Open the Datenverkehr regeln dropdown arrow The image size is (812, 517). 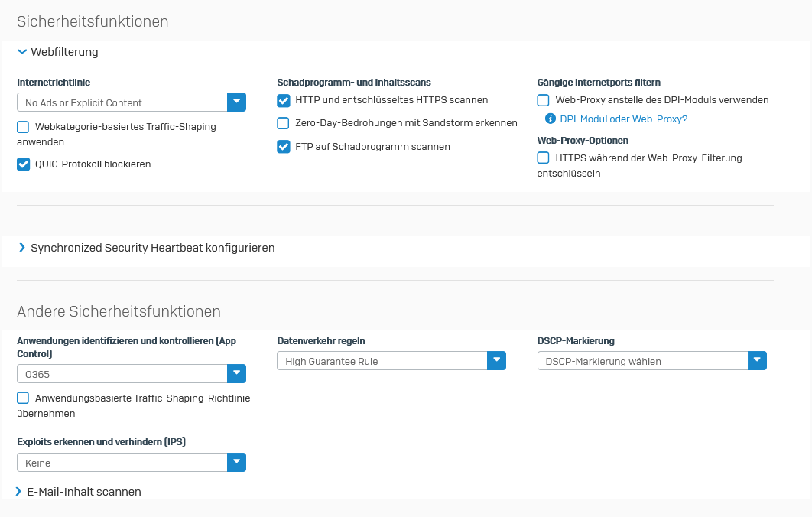click(x=497, y=360)
